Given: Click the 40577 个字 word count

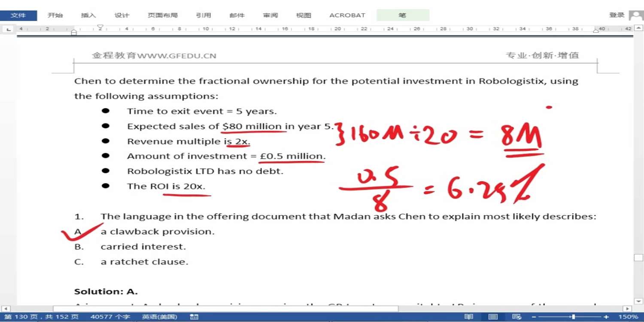Looking at the screenshot, I should coord(110,317).
